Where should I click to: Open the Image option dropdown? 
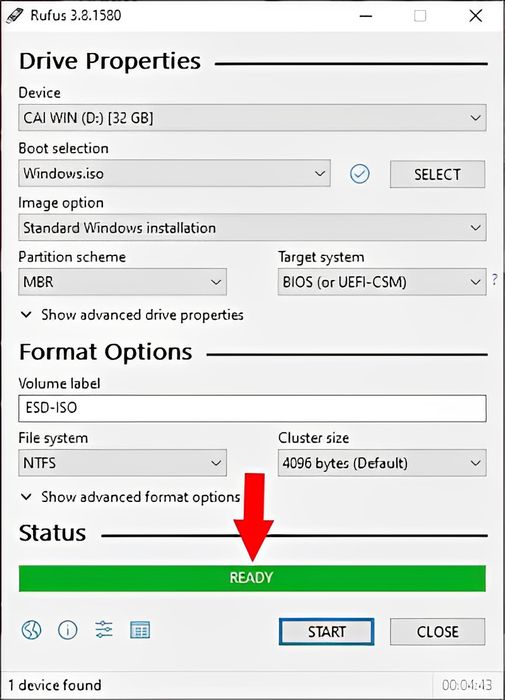point(252,228)
